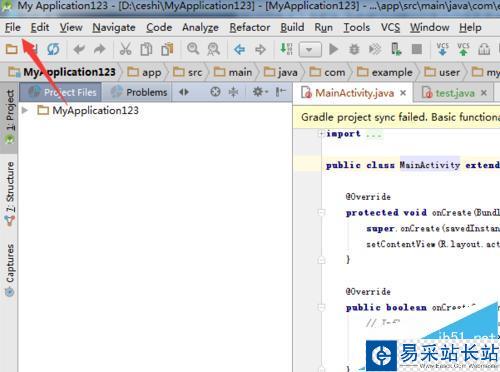Open the Edit menu
This screenshot has height=372, width=500.
[40, 27]
